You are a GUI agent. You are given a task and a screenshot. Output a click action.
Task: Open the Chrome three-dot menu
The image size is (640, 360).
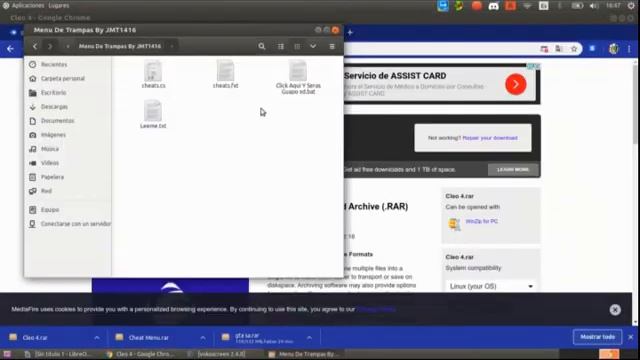point(629,49)
